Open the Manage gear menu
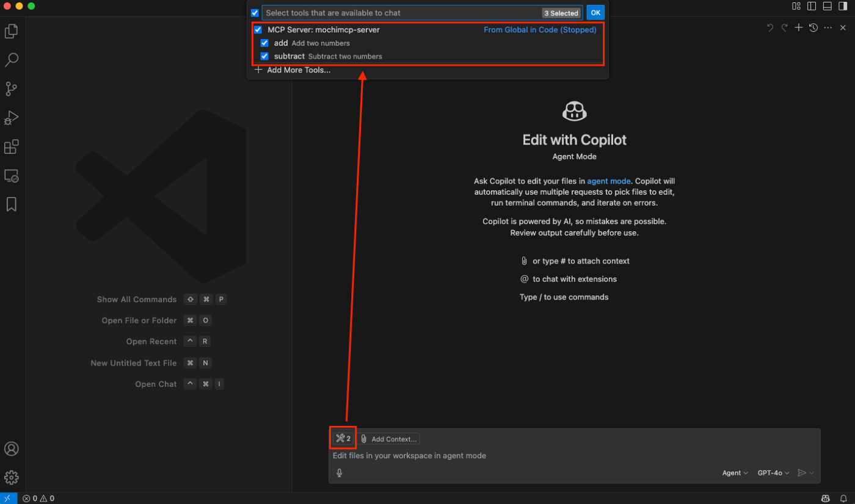This screenshot has height=504, width=855. click(11, 477)
